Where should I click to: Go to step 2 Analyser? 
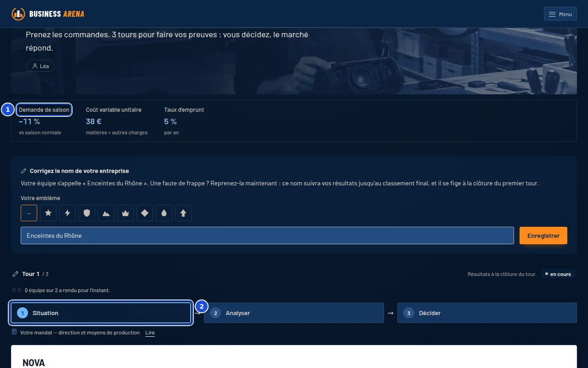click(x=294, y=313)
